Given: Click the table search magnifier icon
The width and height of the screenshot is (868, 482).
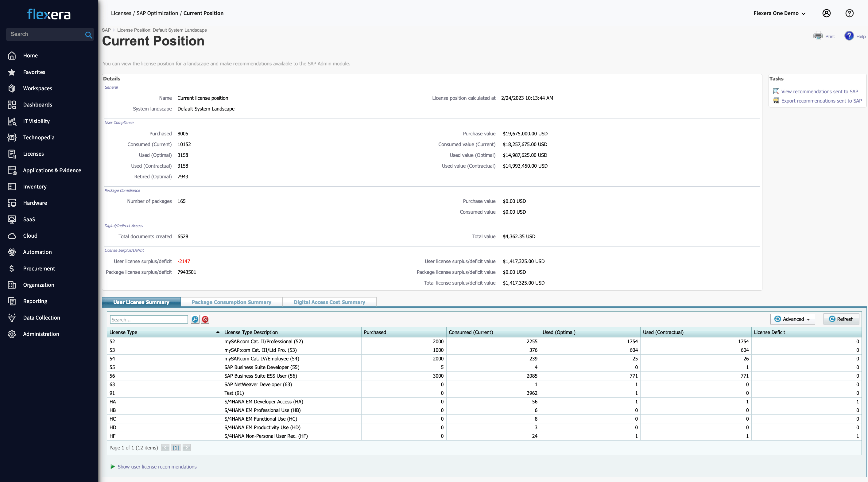Looking at the screenshot, I should click(195, 319).
